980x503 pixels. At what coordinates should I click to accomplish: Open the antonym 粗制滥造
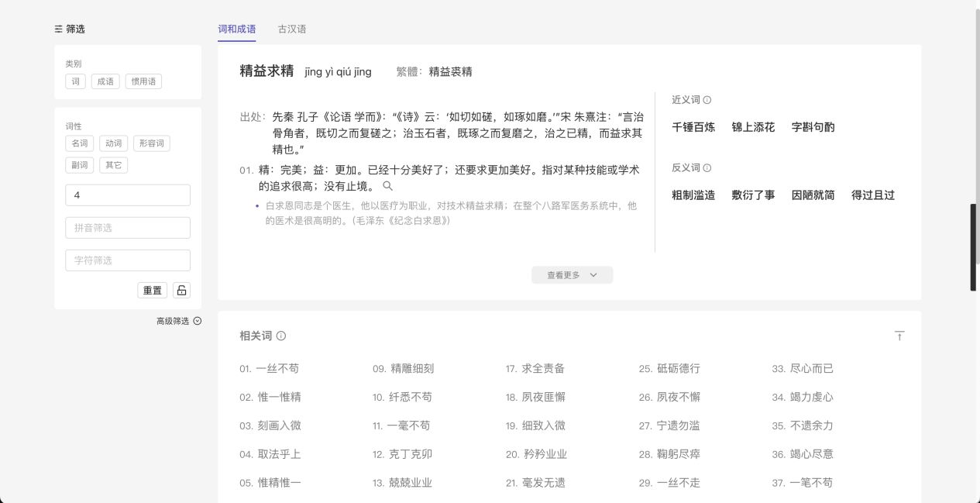pyautogui.click(x=693, y=195)
